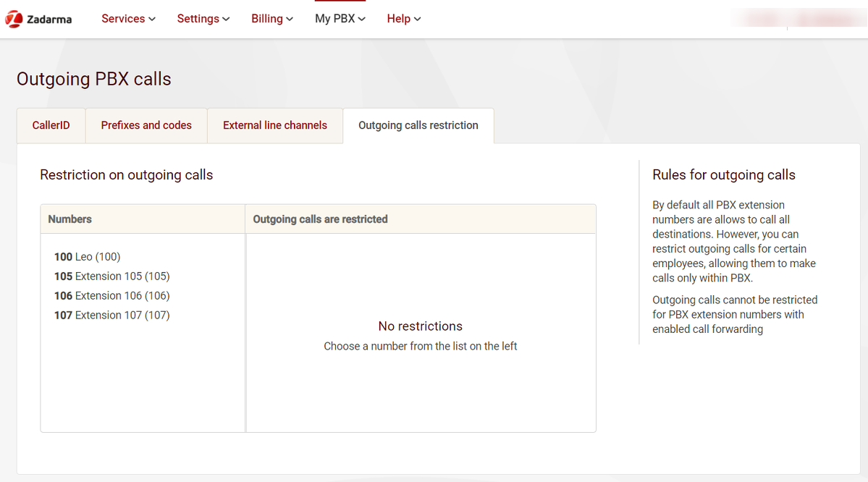Switch to the CallerID tab

(x=51, y=125)
